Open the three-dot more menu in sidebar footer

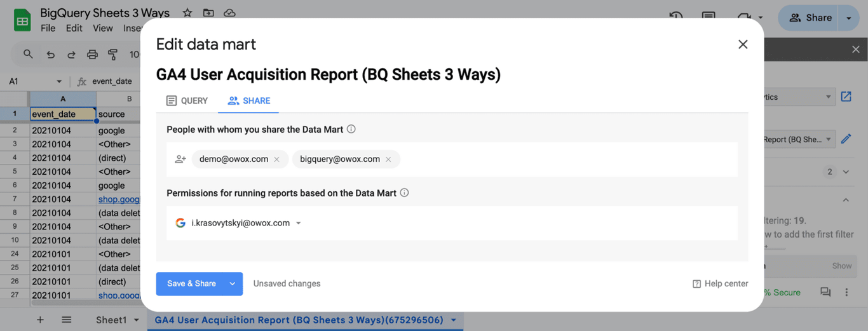pos(846,292)
